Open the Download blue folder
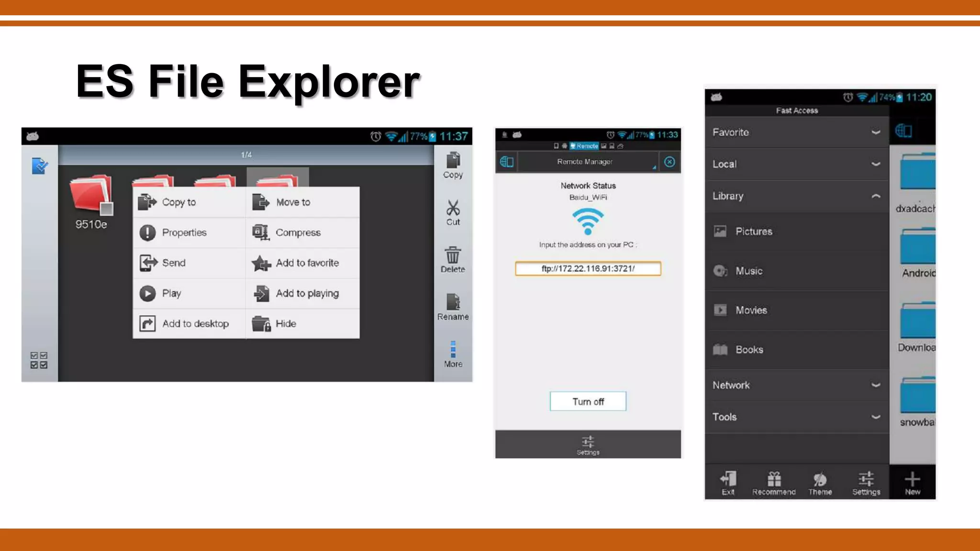 (x=917, y=320)
